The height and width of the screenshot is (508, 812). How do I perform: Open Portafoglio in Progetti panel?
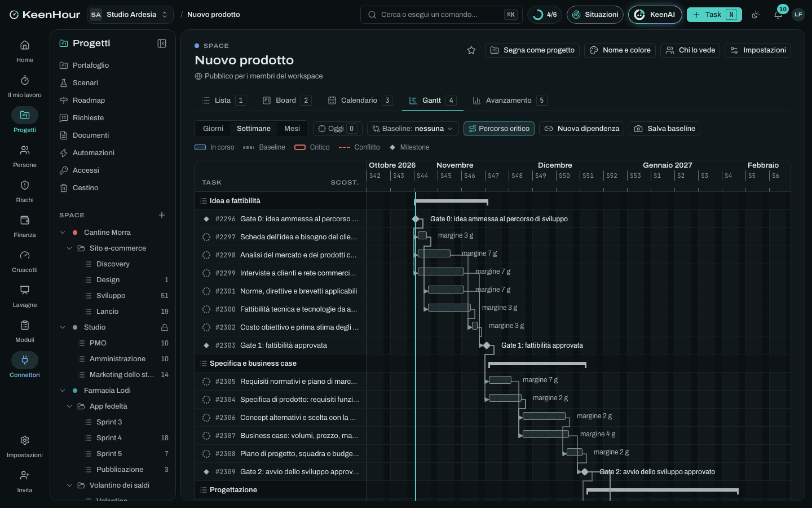click(113, 65)
